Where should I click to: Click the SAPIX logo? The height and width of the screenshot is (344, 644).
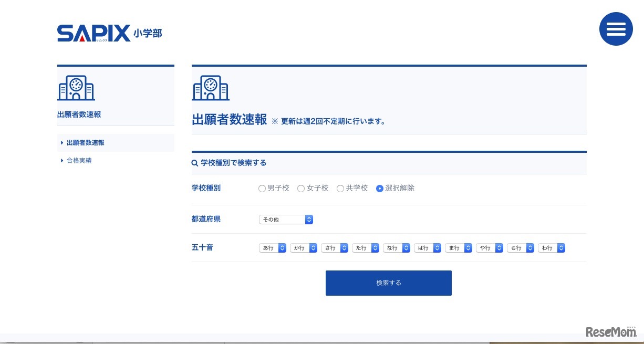coord(95,33)
